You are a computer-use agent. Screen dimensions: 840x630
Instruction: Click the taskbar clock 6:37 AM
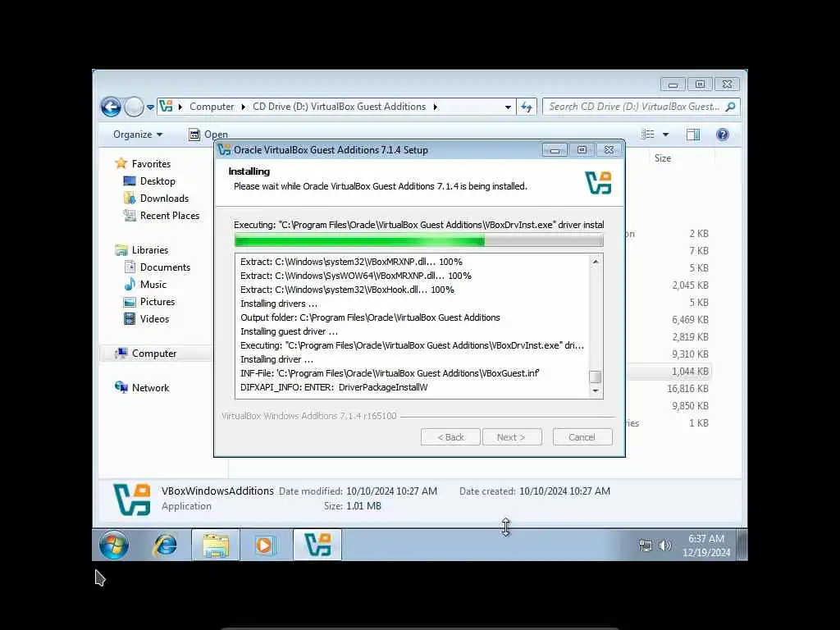(x=706, y=539)
